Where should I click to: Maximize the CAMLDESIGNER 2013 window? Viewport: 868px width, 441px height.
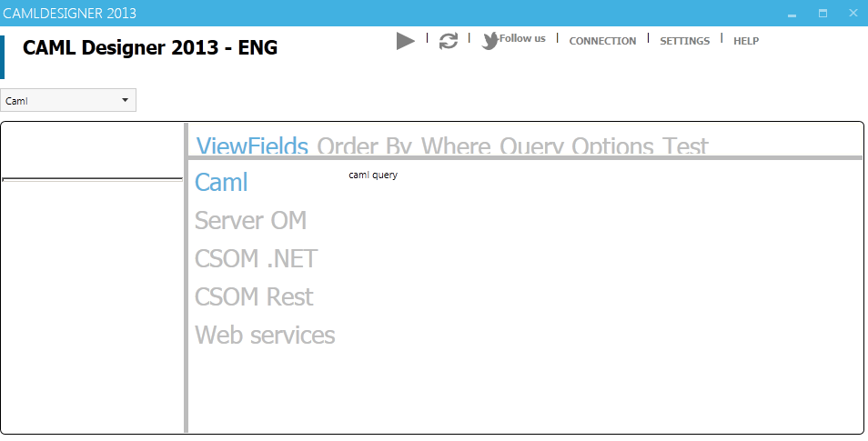click(x=823, y=14)
